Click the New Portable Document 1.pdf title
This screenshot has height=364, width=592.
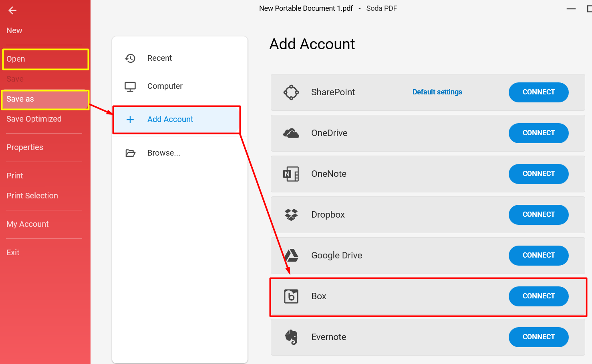pos(306,8)
